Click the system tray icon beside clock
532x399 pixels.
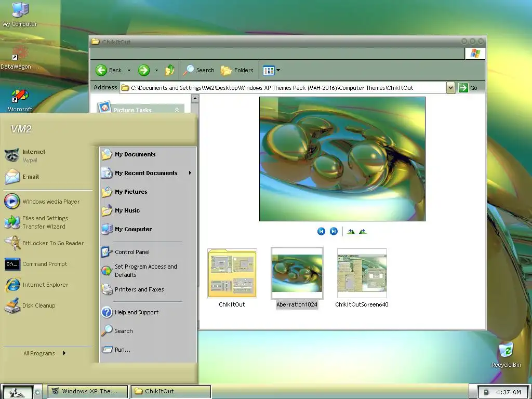pyautogui.click(x=486, y=392)
